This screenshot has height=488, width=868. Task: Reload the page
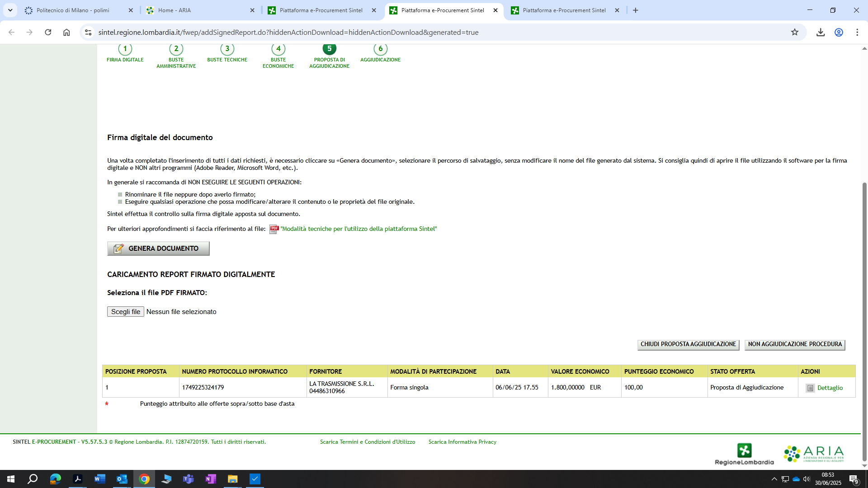pos(48,32)
